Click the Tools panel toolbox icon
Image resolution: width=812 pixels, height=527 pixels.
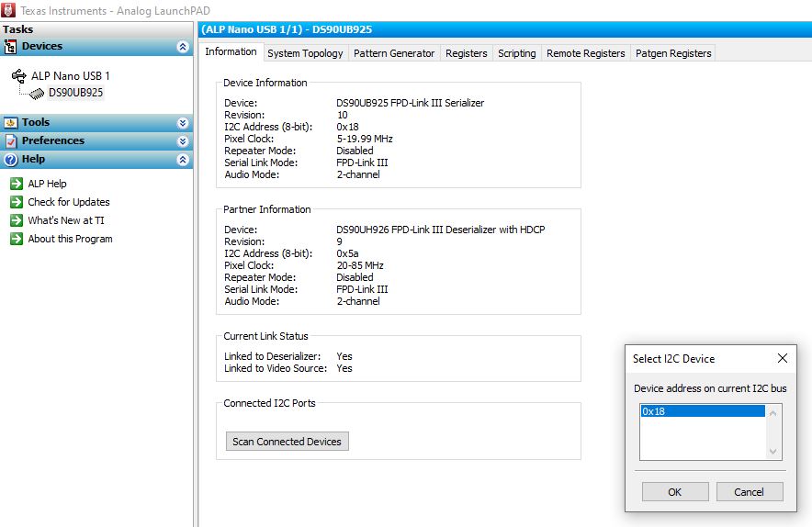[10, 123]
